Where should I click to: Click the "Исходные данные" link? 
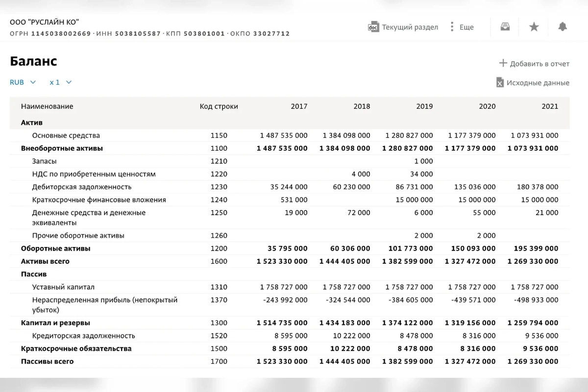point(537,82)
